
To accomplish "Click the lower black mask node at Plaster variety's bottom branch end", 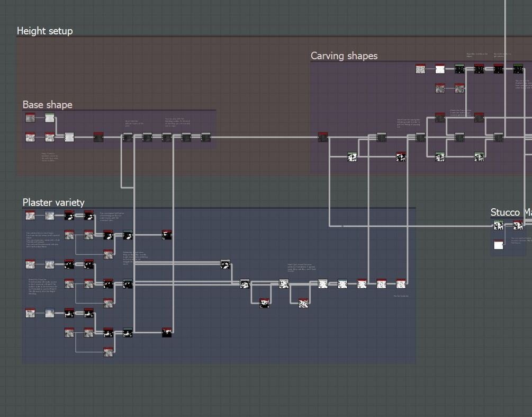I will pos(167,332).
